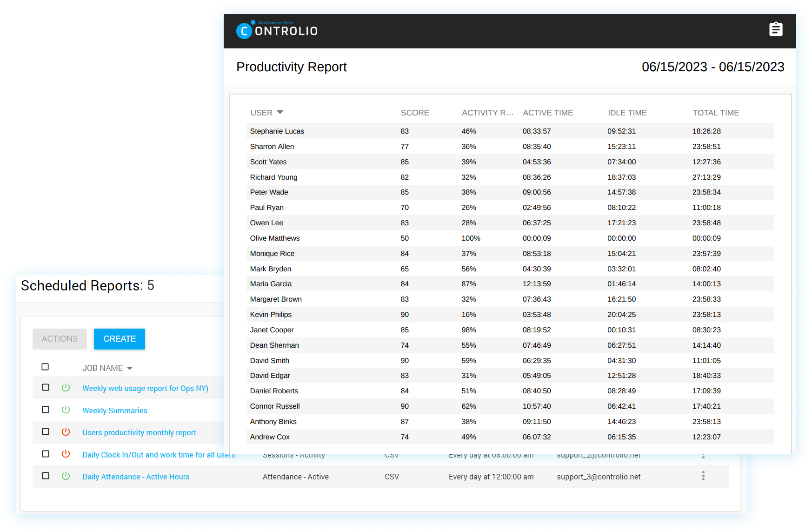Click the TOTAL TIME column header

point(716,113)
